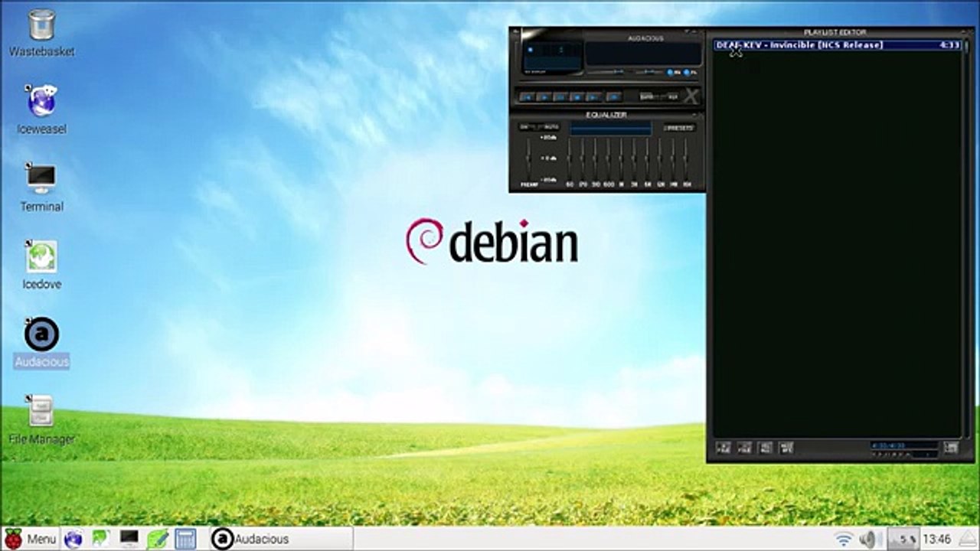
Task: Click the 600 Hz equalizer band slider
Action: pos(609,159)
